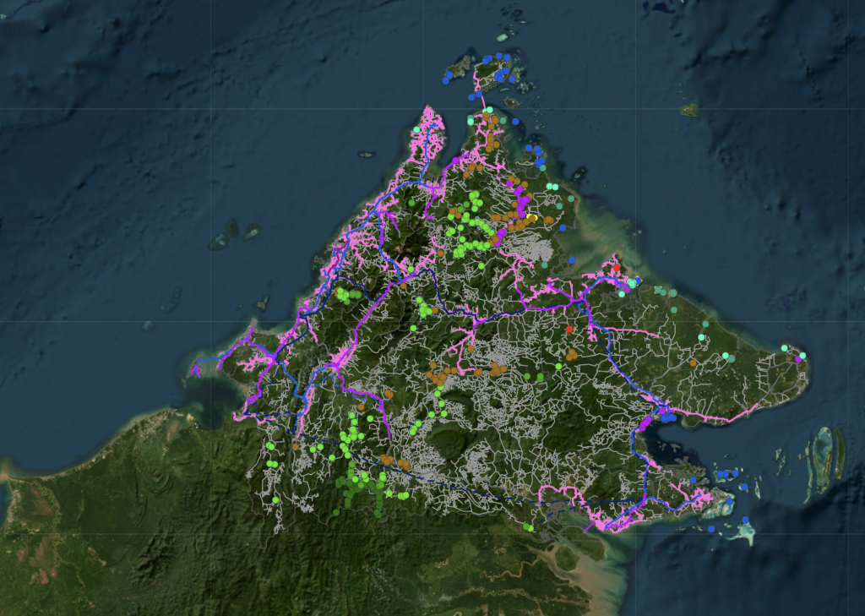Click the small isolated island in the northeast sea
This screenshot has width=865, height=616.
(x=688, y=110)
